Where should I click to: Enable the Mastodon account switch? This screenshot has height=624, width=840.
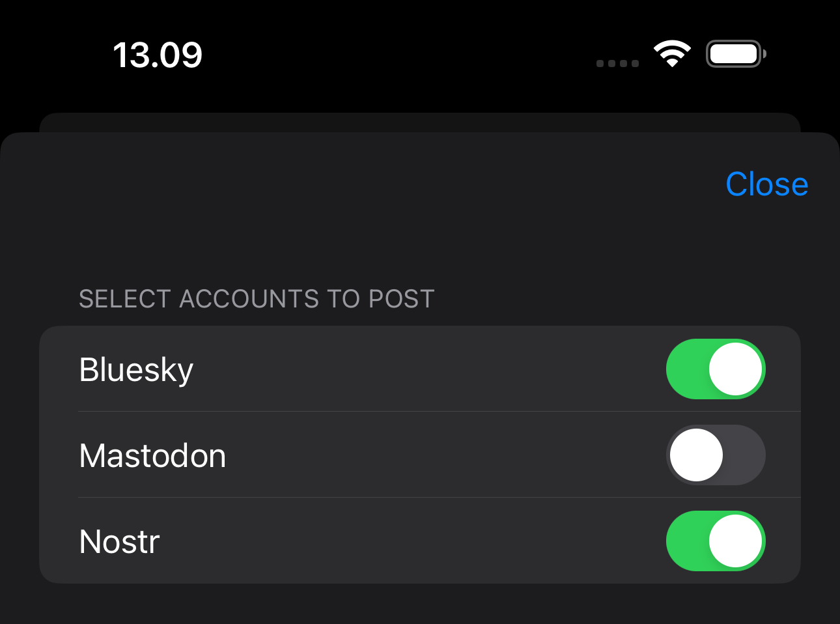[715, 455]
